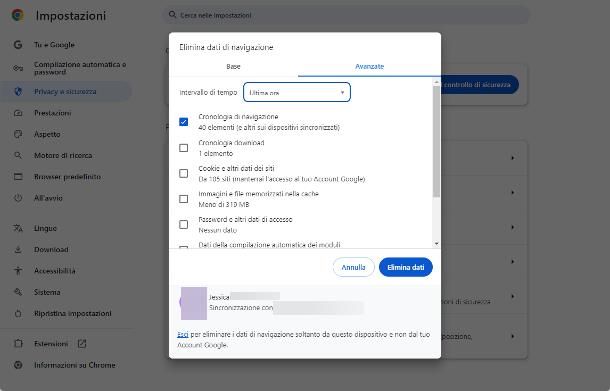Click the Download arrow icon in sidebar
610x391 pixels.
tap(18, 249)
